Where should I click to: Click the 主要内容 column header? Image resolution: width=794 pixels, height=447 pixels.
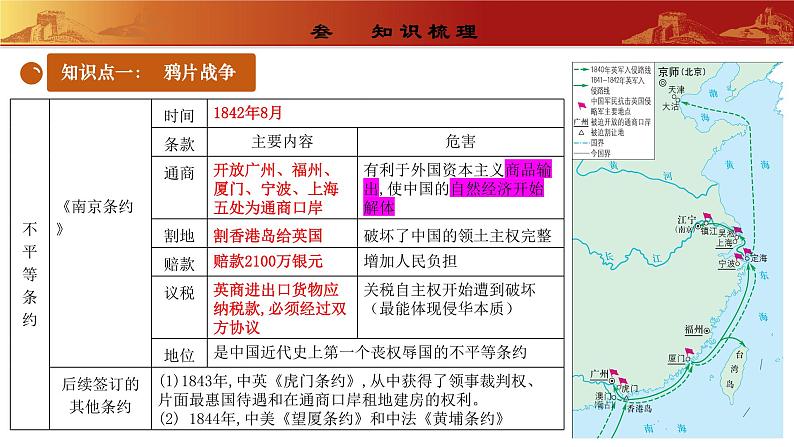283,141
